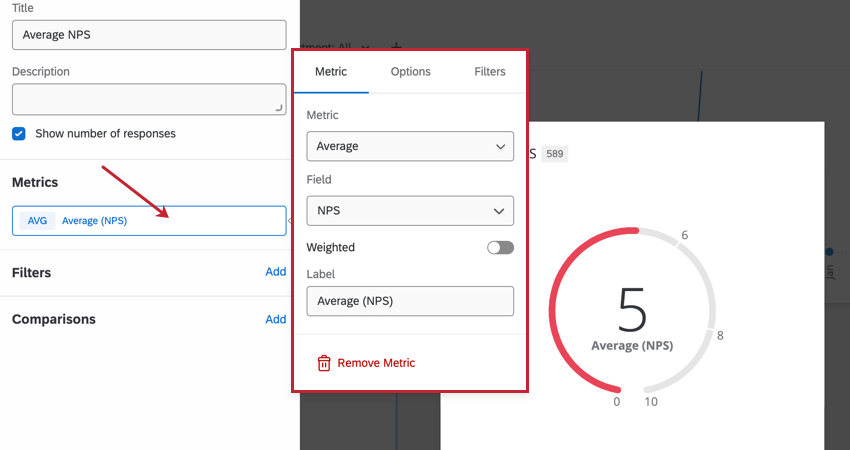Click the plus icon on the dashboard toolbar
Viewport: 850px width, 450px height.
[x=396, y=47]
